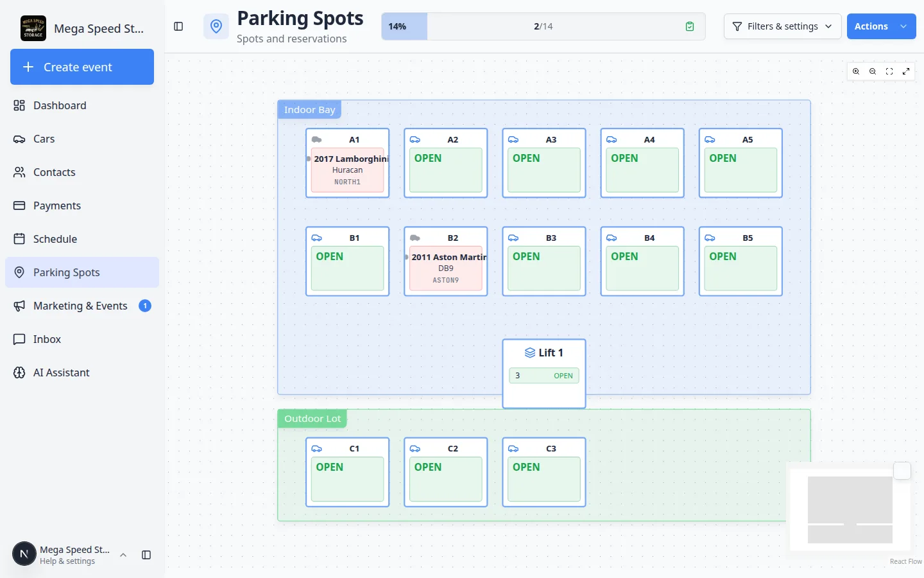Launch AI Assistant
This screenshot has height=578, width=924.
82,372
